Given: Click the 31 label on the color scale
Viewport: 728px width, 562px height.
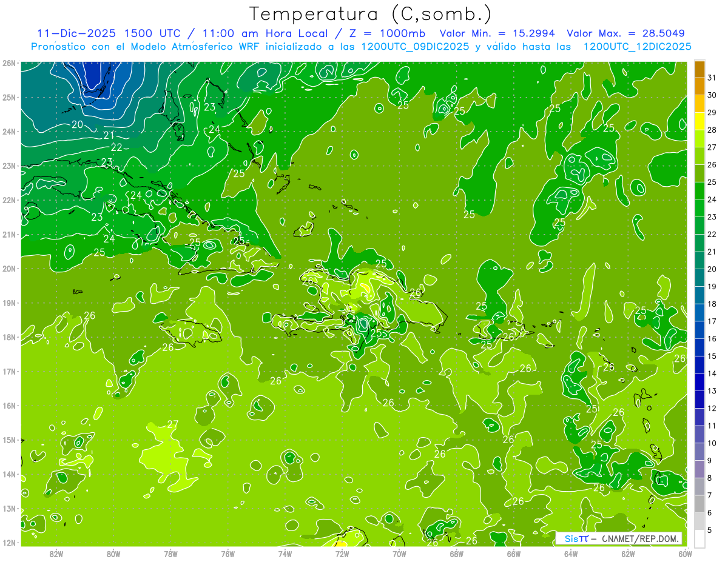Looking at the screenshot, I should click(712, 78).
